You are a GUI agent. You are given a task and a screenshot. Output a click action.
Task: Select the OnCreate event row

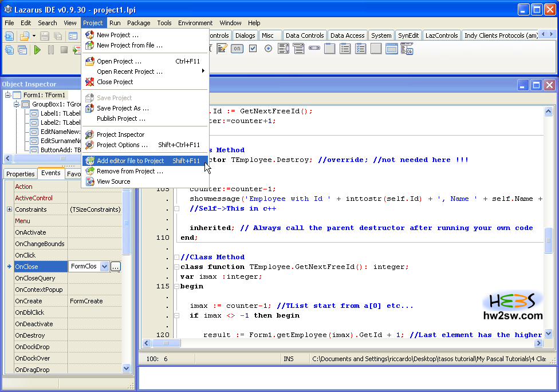[x=68, y=301]
